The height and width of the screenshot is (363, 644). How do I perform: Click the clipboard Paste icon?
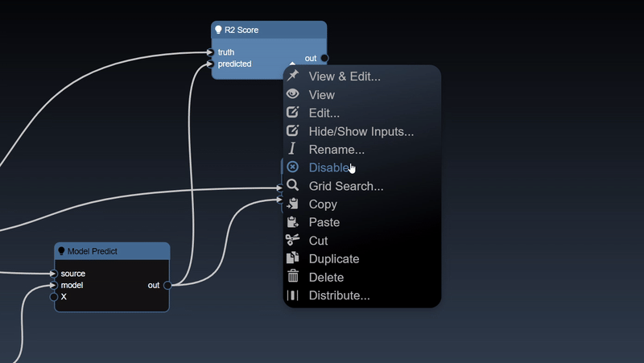pos(293,222)
